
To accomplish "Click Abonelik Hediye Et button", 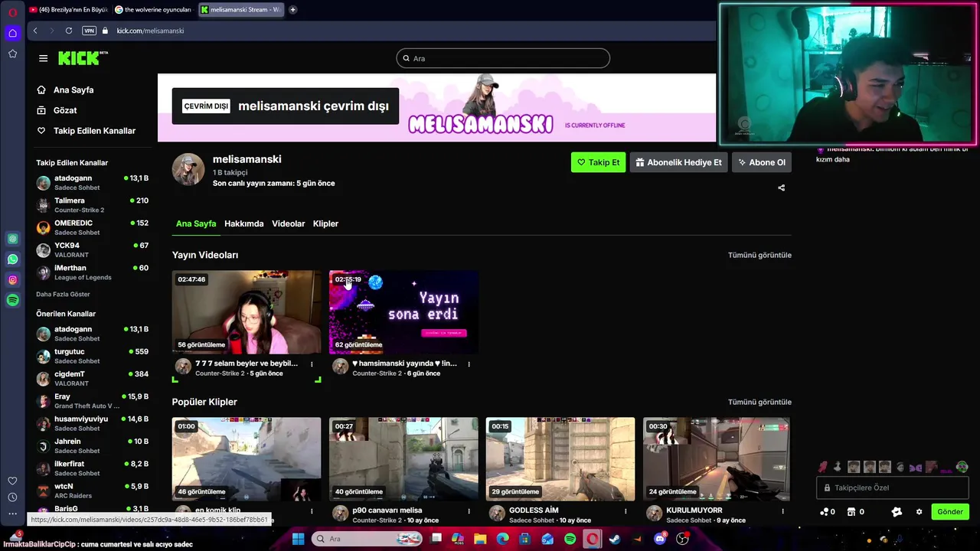I will pos(678,162).
